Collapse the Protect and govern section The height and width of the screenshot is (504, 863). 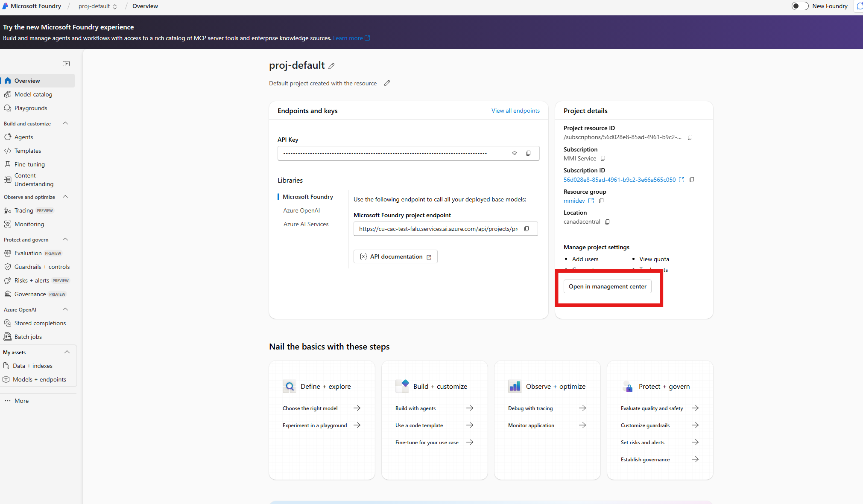click(x=65, y=239)
